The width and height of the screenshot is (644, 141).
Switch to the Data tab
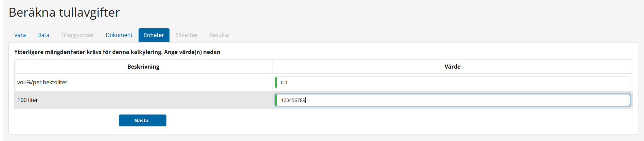tap(43, 35)
